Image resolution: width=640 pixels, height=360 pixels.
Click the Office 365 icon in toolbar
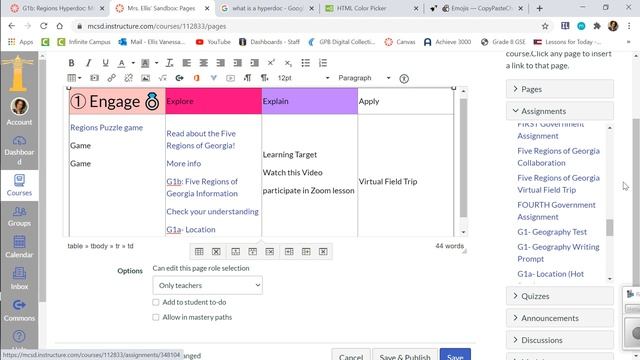point(197,78)
